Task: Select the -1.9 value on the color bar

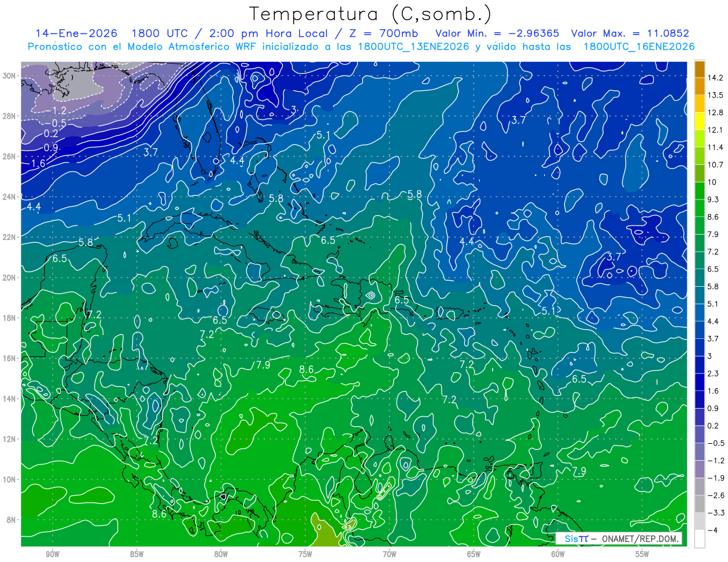Action: [715, 478]
